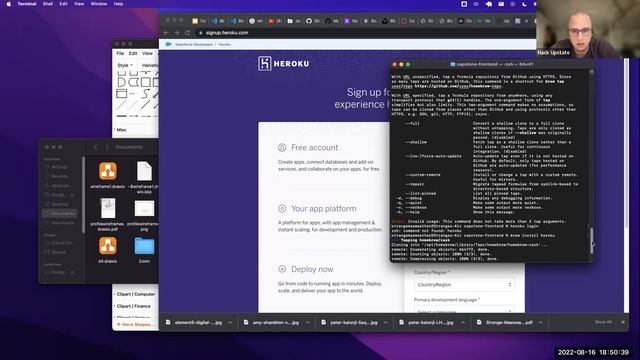Viewport: 640px width, 360px height.
Task: Click the Finder forward chevron button
Action: [x=107, y=147]
